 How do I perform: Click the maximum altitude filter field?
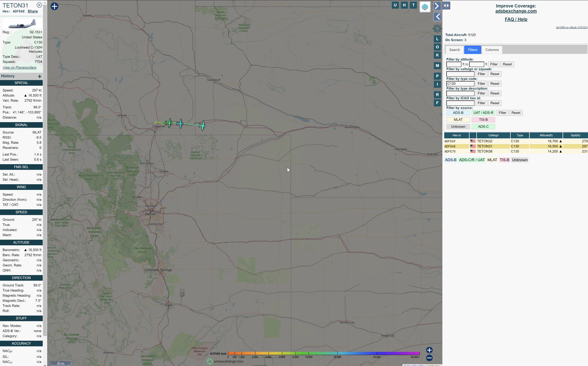tap(476, 64)
